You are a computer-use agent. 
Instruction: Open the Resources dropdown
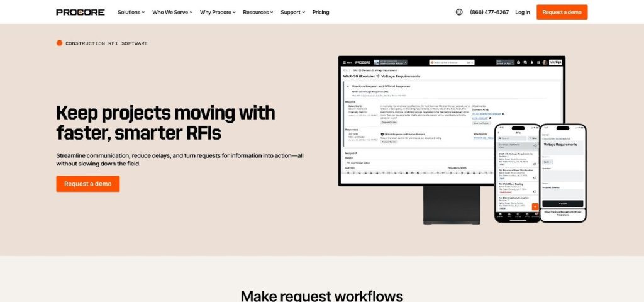(x=258, y=12)
